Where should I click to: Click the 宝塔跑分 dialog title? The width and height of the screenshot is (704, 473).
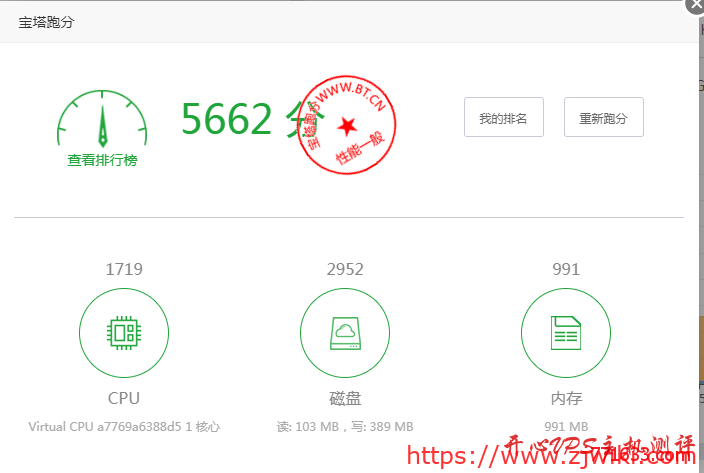[46, 22]
